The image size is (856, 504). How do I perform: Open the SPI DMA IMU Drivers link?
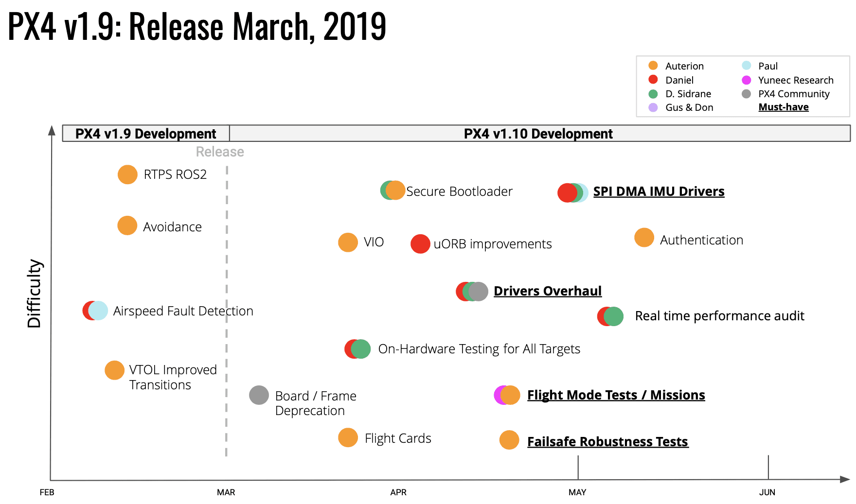point(659,191)
